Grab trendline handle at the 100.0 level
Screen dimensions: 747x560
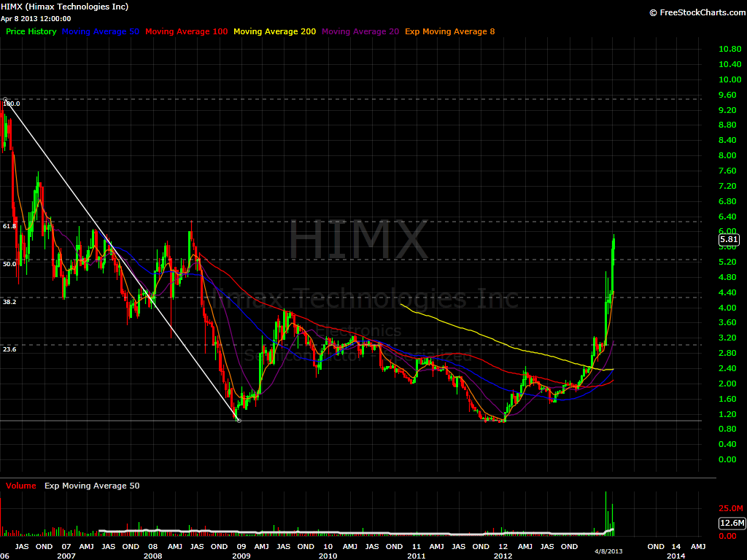(5, 99)
